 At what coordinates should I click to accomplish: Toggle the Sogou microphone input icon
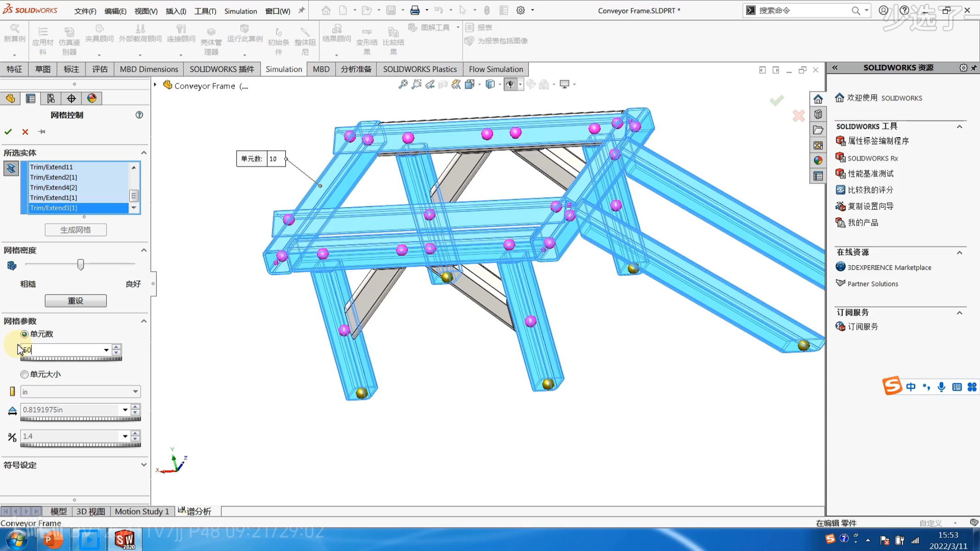tap(941, 387)
